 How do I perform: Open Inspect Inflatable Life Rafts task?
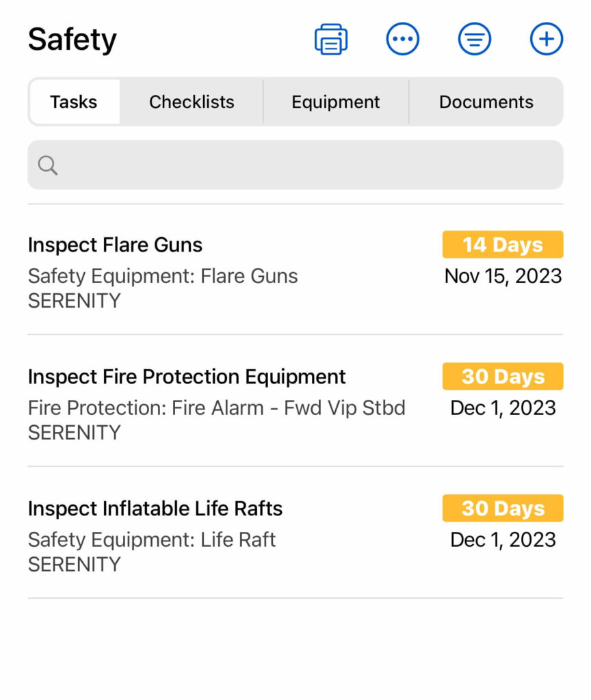point(155,509)
